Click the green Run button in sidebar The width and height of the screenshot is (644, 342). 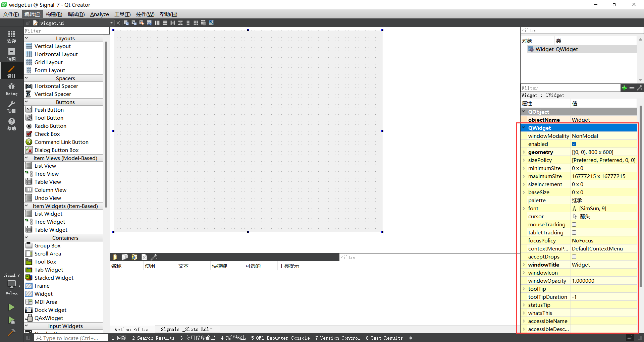pos(11,307)
